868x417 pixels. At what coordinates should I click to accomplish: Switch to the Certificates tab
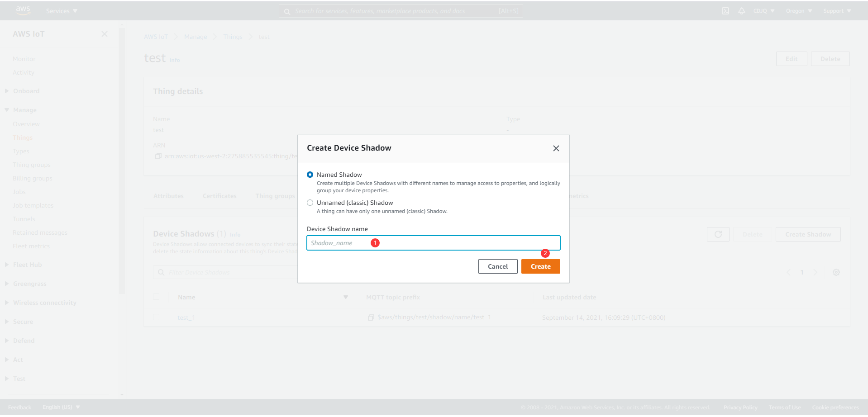click(219, 196)
